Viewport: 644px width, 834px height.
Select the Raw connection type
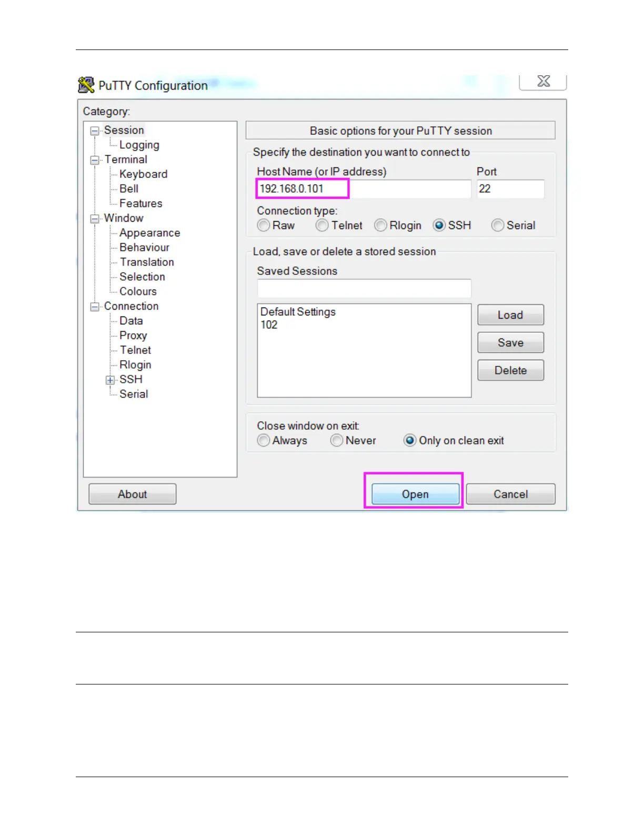pyautogui.click(x=264, y=225)
